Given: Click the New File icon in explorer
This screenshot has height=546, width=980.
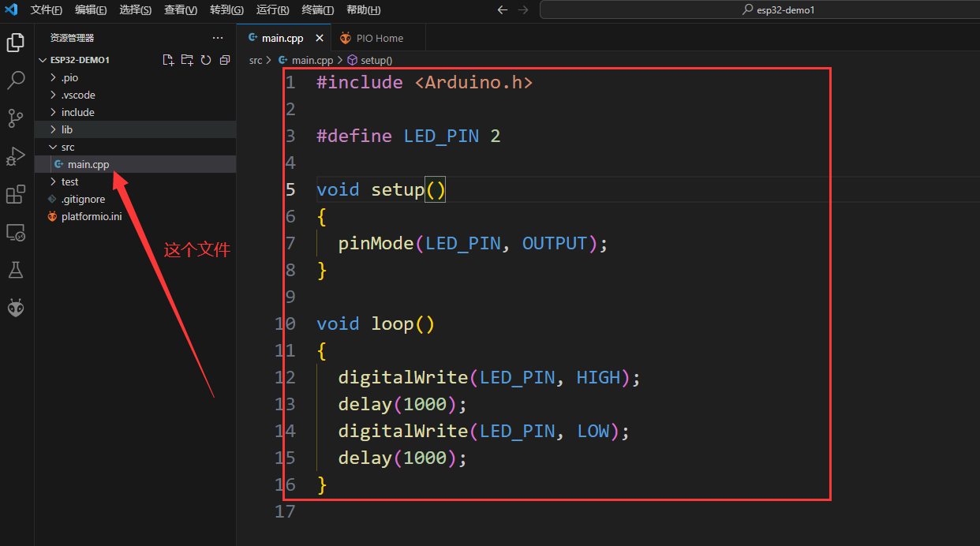Looking at the screenshot, I should (167, 60).
